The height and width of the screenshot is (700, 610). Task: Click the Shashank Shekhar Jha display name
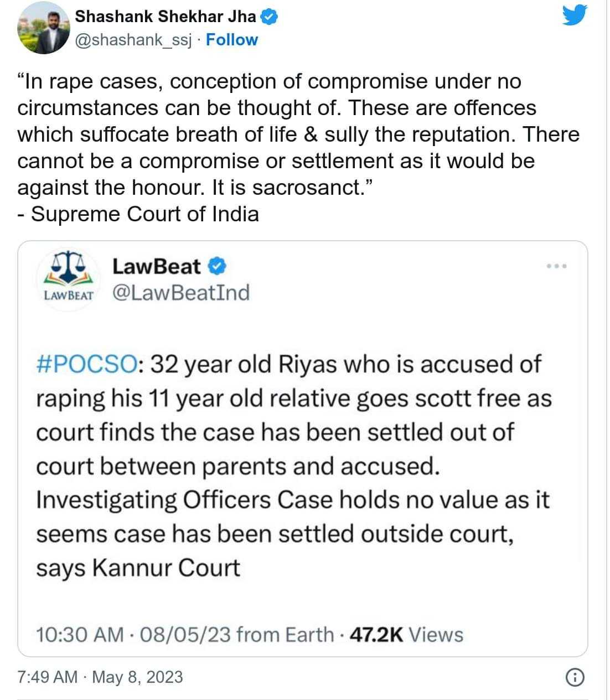pos(165,17)
